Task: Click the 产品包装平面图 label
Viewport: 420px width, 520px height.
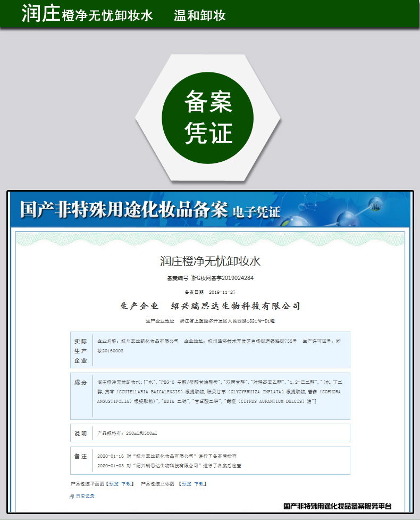Action: [87, 484]
